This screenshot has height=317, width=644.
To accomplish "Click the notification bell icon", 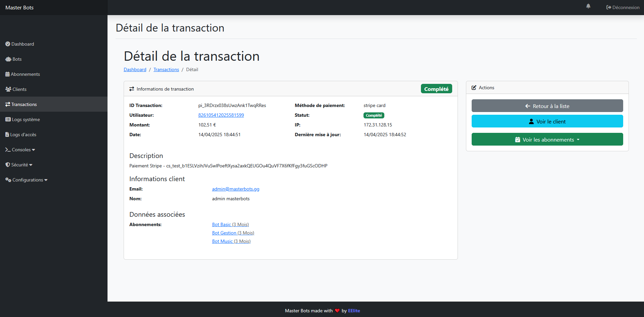I will (588, 6).
